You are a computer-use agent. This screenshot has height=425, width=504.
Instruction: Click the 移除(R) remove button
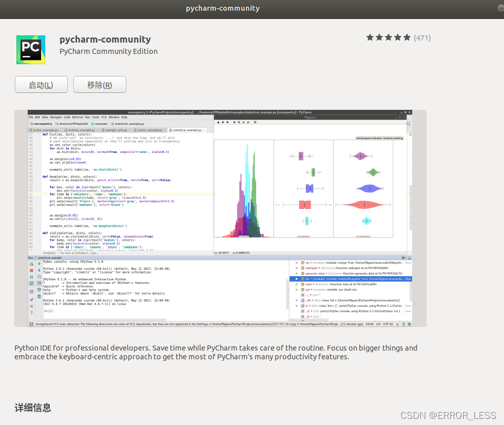(100, 85)
